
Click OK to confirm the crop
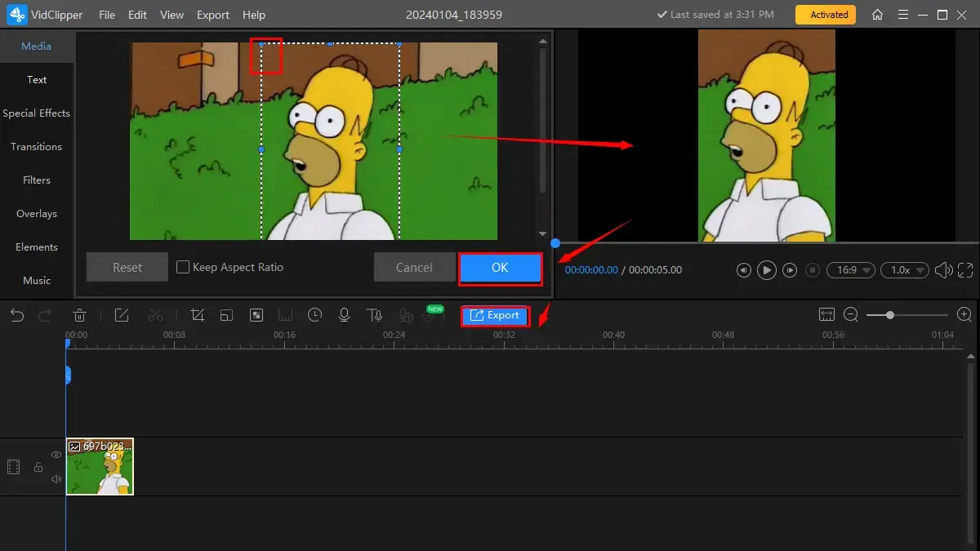pos(500,268)
